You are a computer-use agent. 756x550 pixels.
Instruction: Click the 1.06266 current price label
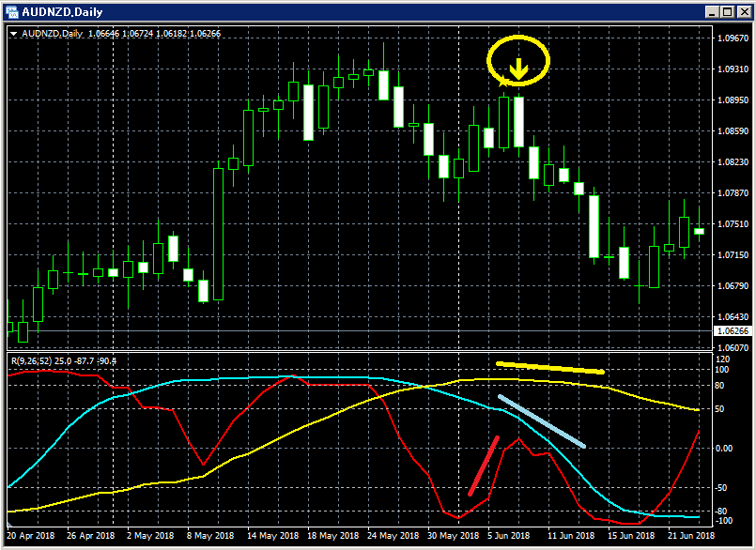(733, 331)
